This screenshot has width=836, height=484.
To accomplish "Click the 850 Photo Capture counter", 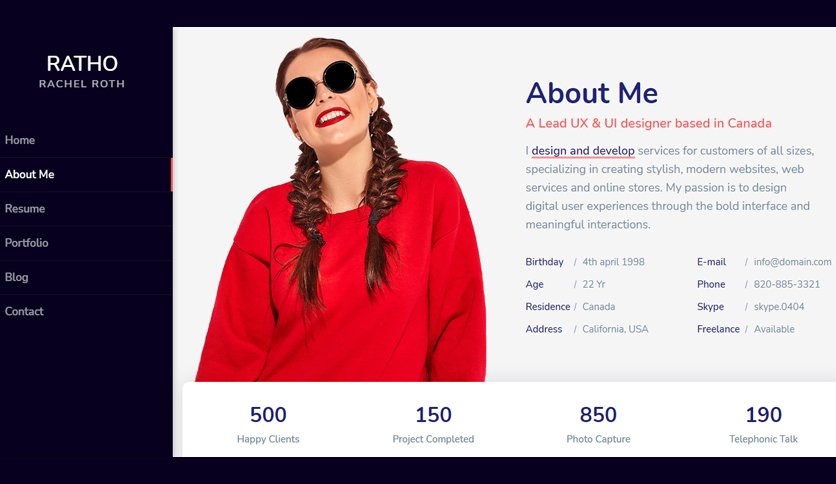I will coord(598,424).
